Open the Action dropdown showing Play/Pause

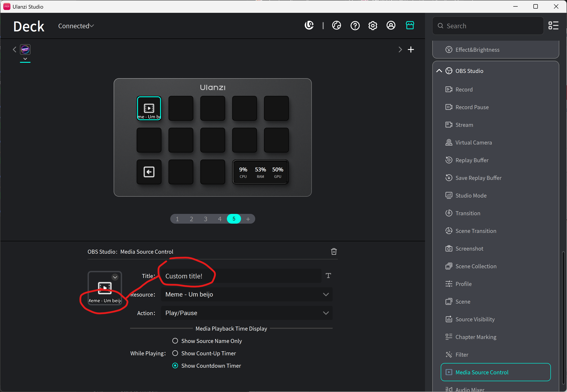point(247,313)
